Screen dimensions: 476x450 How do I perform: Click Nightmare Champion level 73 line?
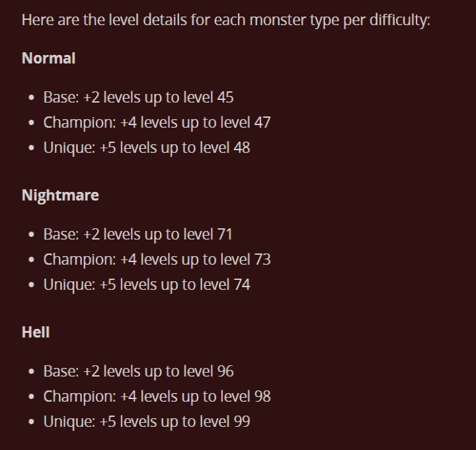tap(157, 260)
